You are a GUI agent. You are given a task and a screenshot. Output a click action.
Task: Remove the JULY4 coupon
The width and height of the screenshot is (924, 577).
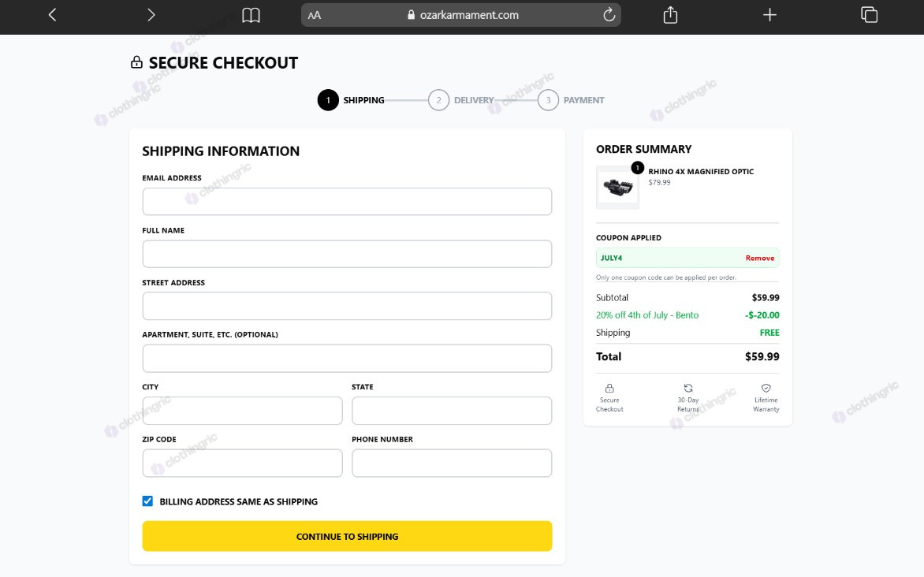click(x=759, y=258)
